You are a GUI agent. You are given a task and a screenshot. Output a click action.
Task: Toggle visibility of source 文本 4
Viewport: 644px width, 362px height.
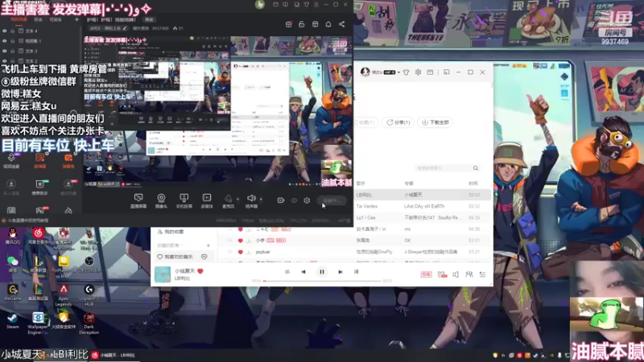[5, 31]
